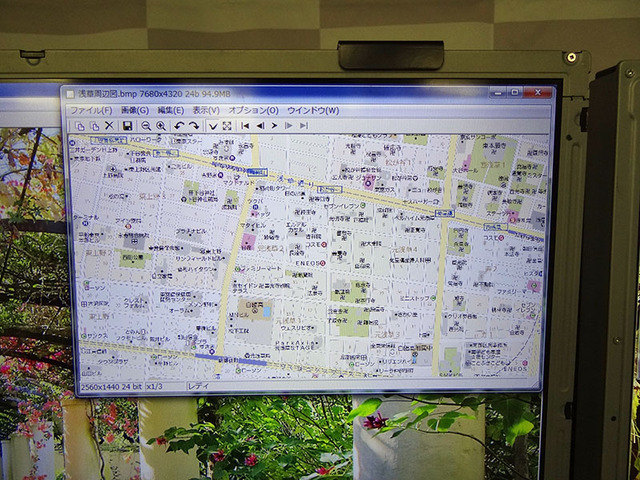Click the Copy icon in the toolbar
This screenshot has width=640, height=480.
click(81, 126)
